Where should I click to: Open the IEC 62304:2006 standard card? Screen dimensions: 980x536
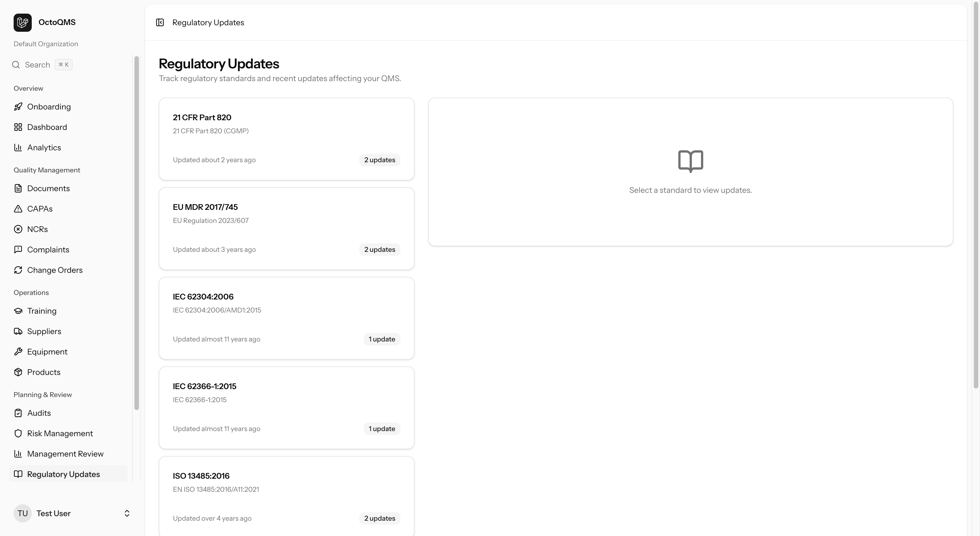pyautogui.click(x=286, y=318)
